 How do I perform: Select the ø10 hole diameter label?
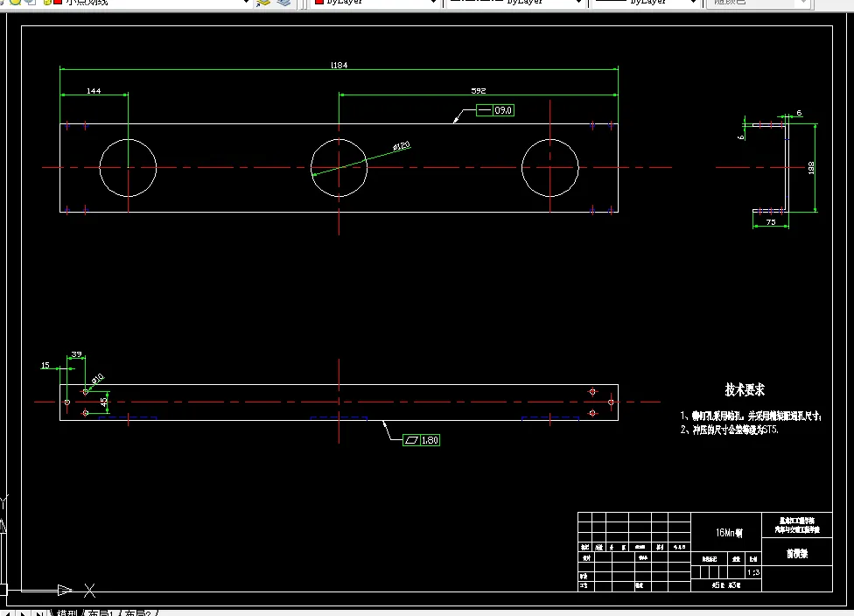tap(98, 379)
